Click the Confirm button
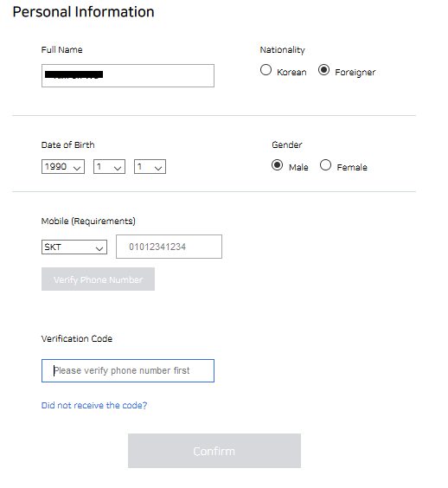448x488 pixels. (214, 451)
